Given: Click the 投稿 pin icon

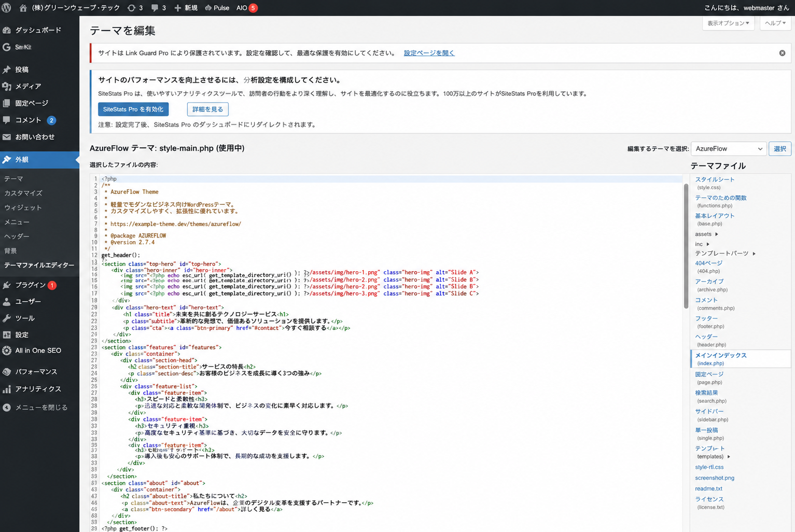Looking at the screenshot, I should click(x=7, y=69).
